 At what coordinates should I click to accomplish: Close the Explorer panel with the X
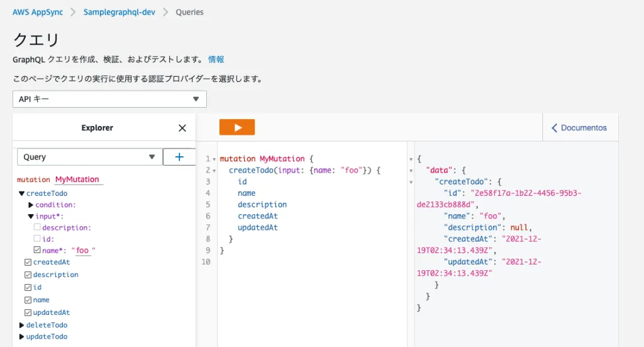click(182, 128)
